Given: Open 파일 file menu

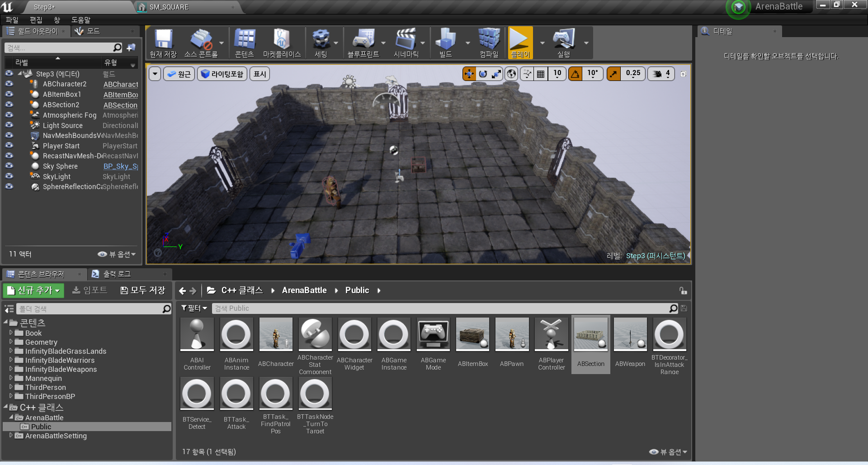Looking at the screenshot, I should pyautogui.click(x=12, y=20).
